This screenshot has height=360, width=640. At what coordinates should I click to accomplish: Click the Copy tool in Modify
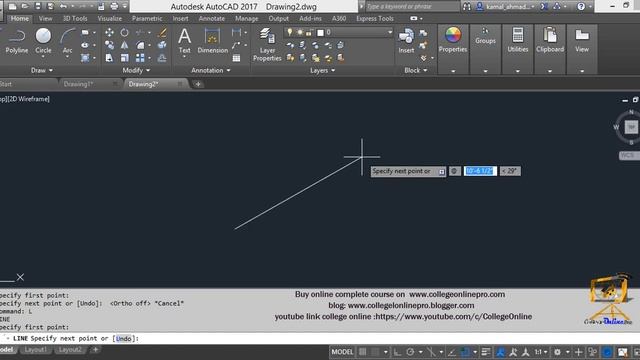click(109, 45)
